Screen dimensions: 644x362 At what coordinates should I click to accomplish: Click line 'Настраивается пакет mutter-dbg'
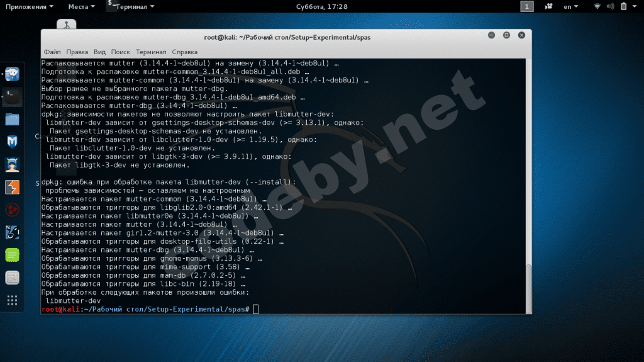pyautogui.click(x=147, y=250)
